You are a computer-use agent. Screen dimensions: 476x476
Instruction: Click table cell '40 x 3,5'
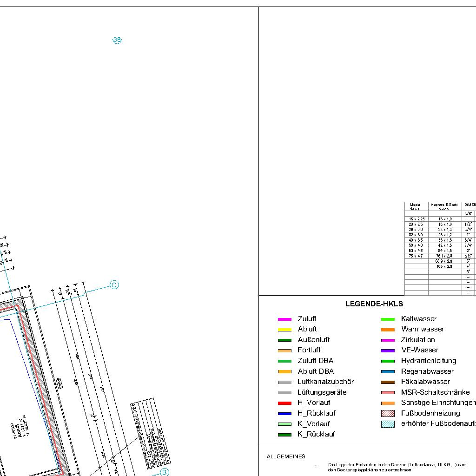[416, 240]
